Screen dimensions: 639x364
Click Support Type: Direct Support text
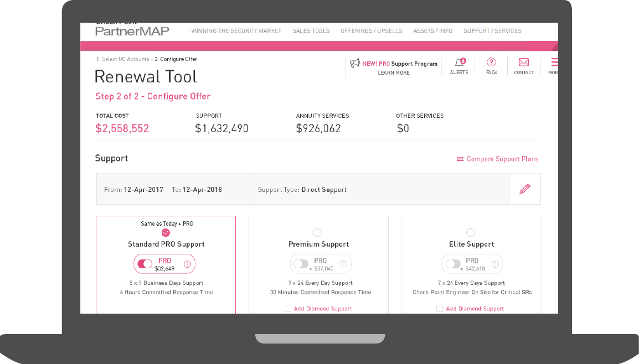click(302, 190)
